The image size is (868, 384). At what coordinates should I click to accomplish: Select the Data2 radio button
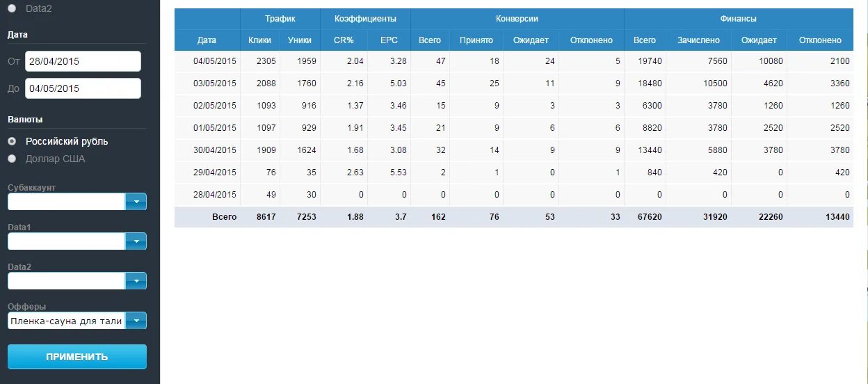12,8
